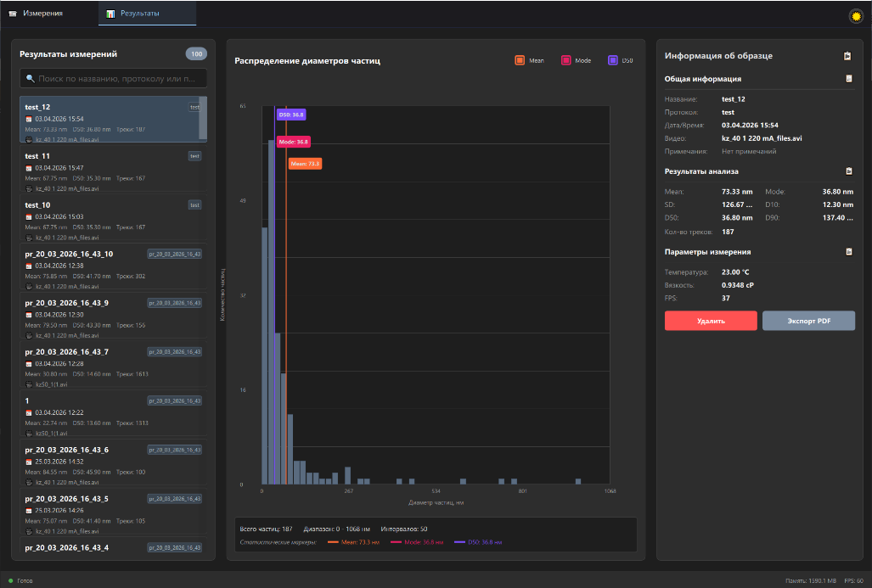Copy the analysis results section icon
The image size is (872, 588).
(848, 171)
